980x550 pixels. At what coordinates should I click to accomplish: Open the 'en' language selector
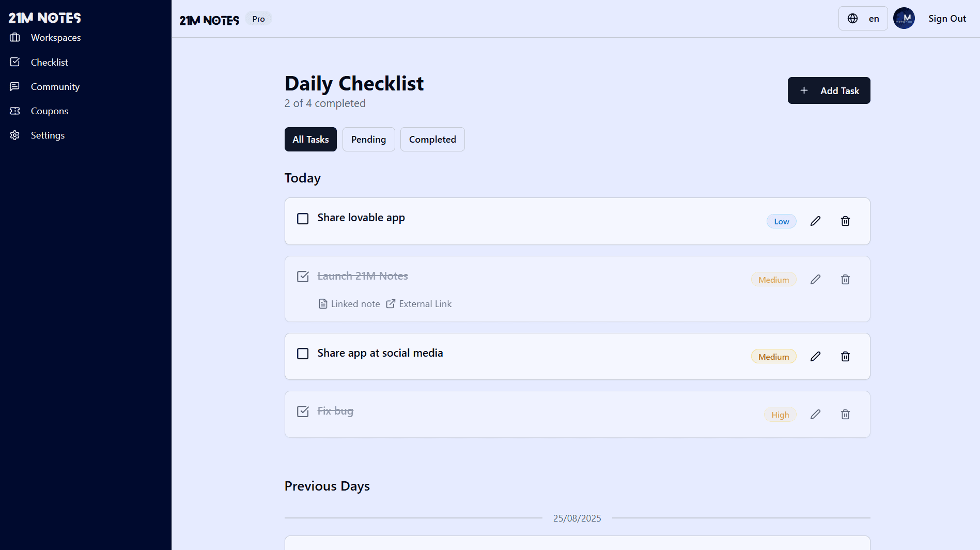[863, 19]
